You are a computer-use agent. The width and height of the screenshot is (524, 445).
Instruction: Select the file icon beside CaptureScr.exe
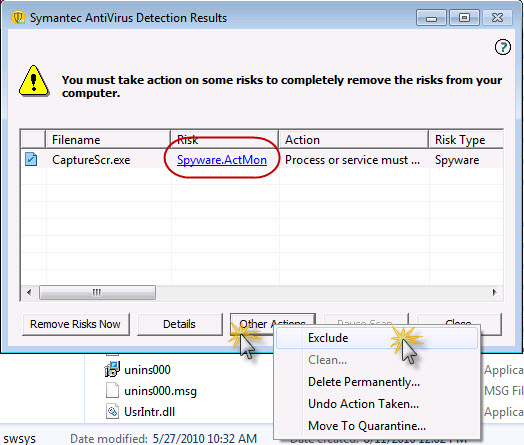click(x=31, y=159)
